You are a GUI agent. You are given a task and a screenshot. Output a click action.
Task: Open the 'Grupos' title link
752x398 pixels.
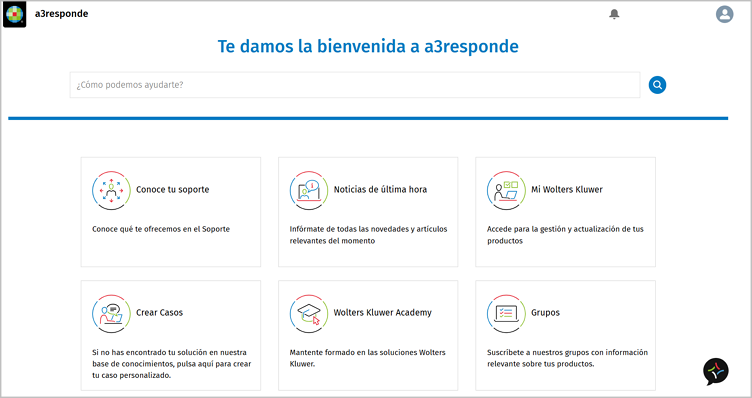[x=545, y=313]
